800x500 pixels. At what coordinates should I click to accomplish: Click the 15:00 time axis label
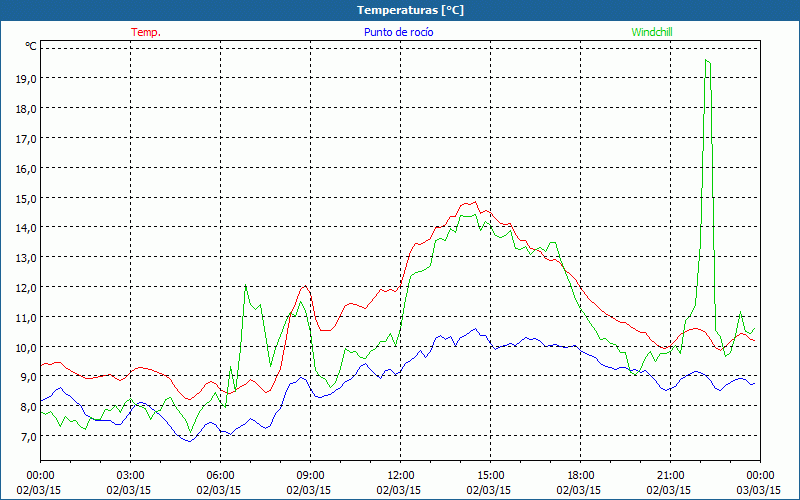click(x=490, y=476)
